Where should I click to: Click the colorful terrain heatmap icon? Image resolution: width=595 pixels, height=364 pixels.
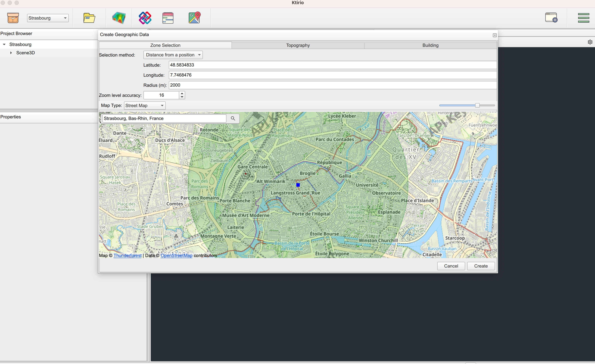(x=119, y=18)
